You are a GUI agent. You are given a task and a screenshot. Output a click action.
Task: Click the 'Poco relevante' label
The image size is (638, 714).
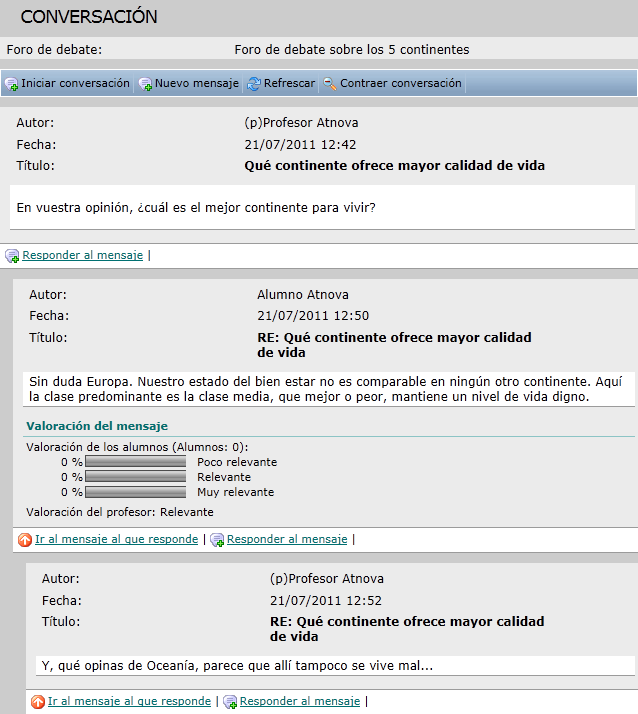(x=237, y=462)
